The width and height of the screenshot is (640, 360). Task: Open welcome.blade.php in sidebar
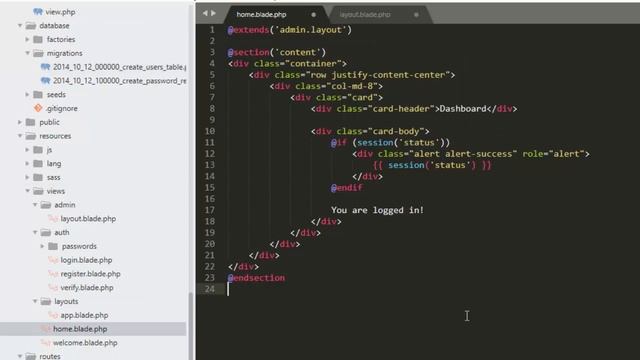click(x=85, y=343)
